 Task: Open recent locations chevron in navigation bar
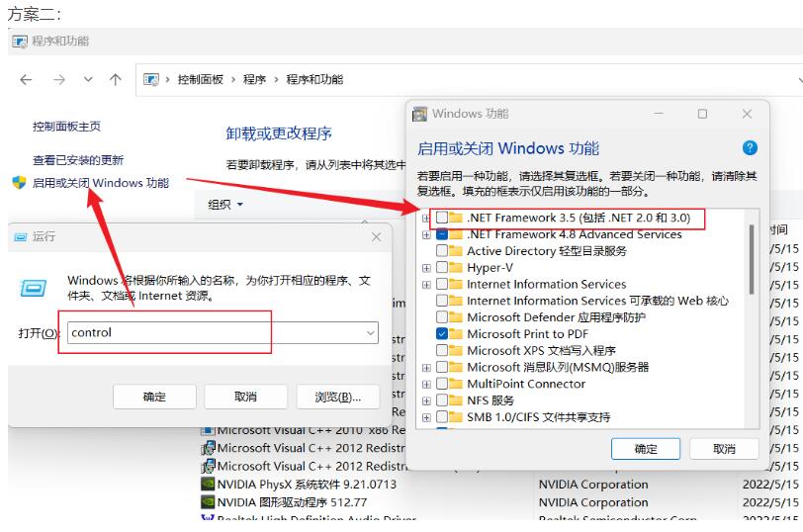tap(88, 79)
